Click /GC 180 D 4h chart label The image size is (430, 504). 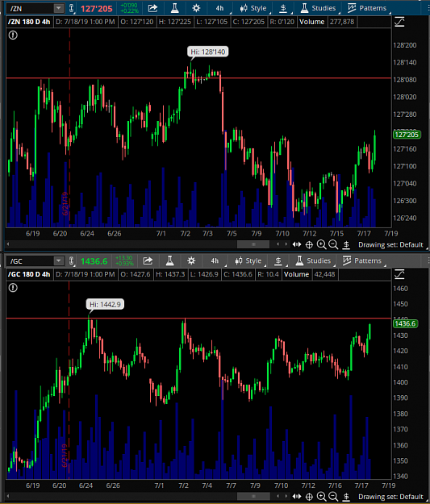[x=29, y=274]
